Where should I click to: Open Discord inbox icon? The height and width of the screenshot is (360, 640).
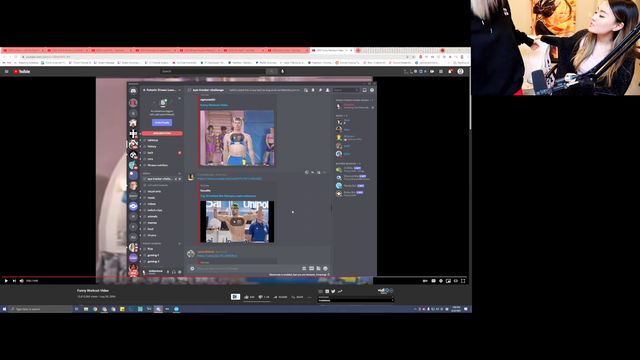364,90
